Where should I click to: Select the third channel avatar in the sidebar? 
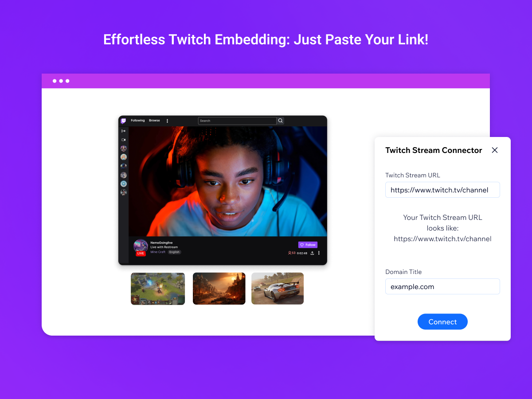(x=124, y=166)
